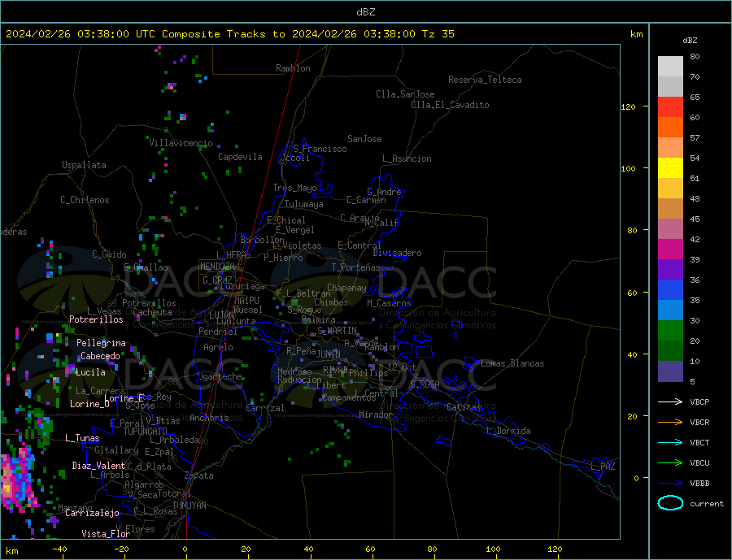The width and height of the screenshot is (732, 560).
Task: Select the light gray 80 dBZ swatch
Action: click(x=670, y=67)
